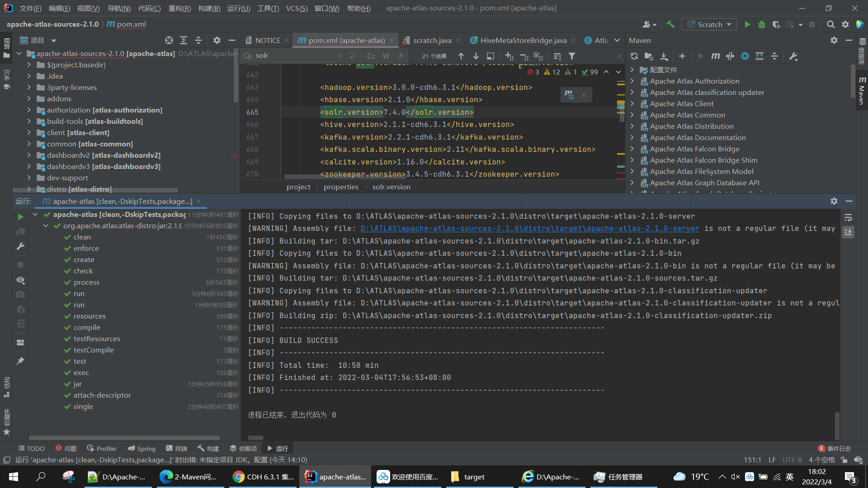Image resolution: width=868 pixels, height=488 pixels.
Task: Open the 构建(B) menu
Action: coord(209,8)
